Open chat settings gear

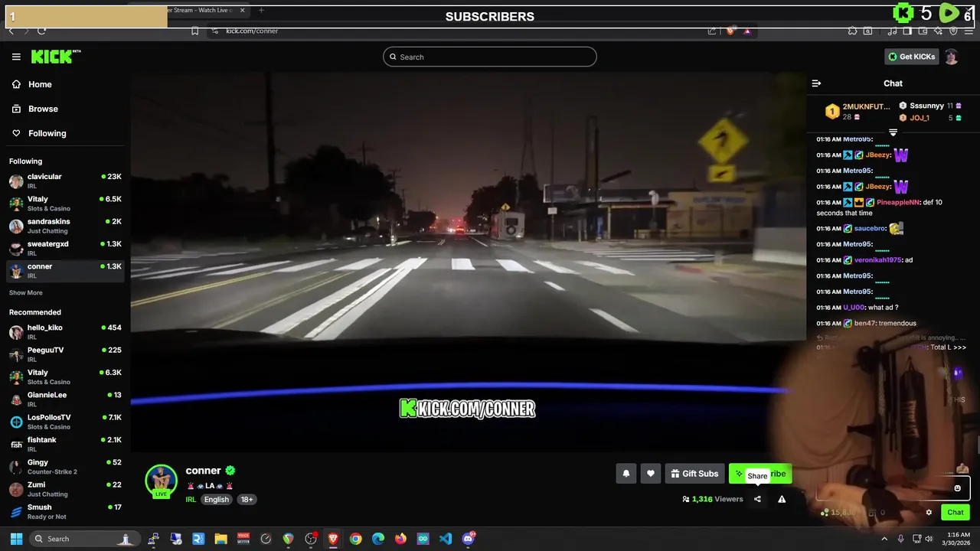(x=929, y=513)
